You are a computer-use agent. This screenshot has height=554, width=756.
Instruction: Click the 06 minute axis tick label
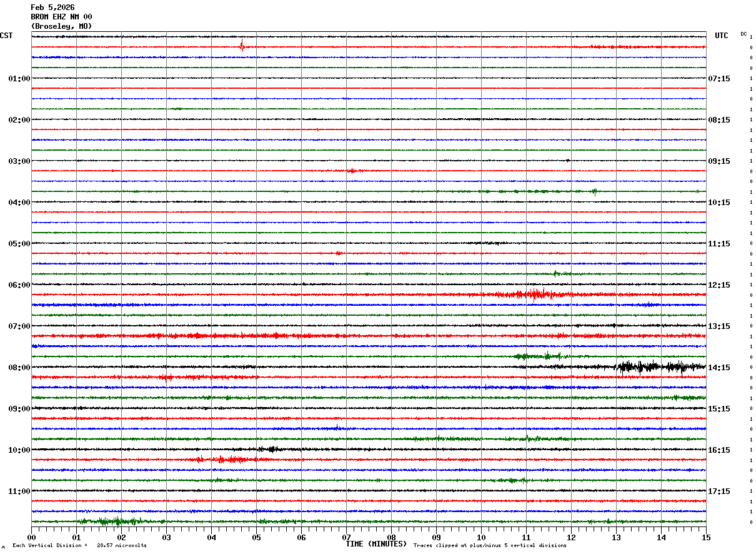tap(301, 537)
